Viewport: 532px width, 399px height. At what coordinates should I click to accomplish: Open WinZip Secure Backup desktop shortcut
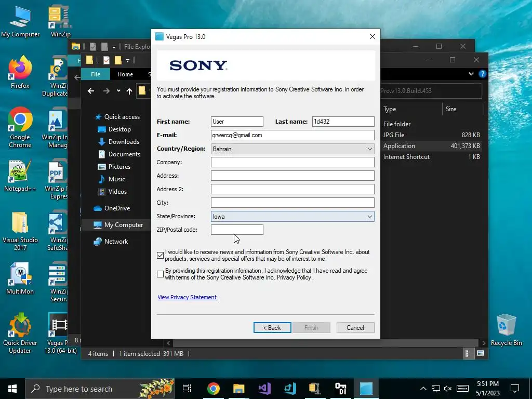coord(58,282)
